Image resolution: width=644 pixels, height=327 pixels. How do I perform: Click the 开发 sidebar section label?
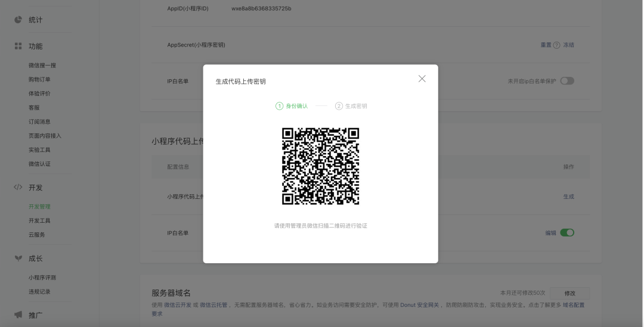(x=35, y=188)
